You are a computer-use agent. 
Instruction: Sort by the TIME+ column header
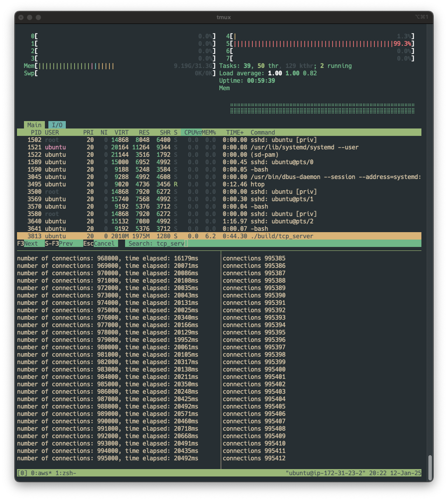[234, 132]
